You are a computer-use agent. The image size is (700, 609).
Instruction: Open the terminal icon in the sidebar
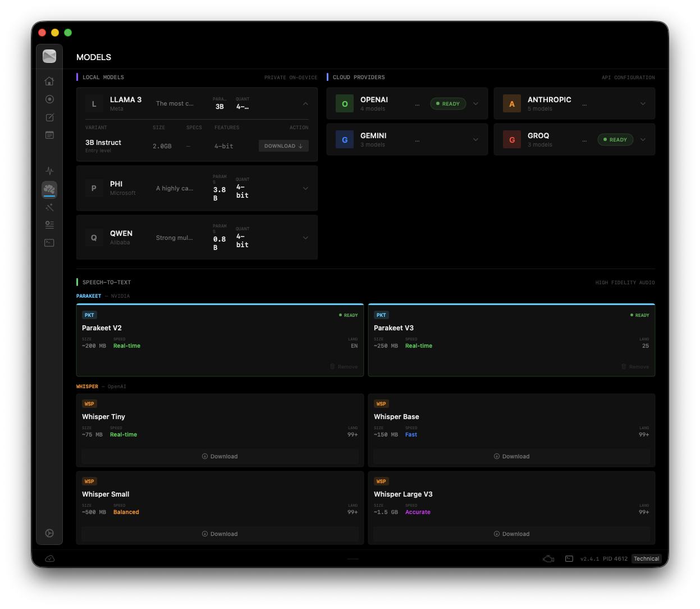pos(49,243)
